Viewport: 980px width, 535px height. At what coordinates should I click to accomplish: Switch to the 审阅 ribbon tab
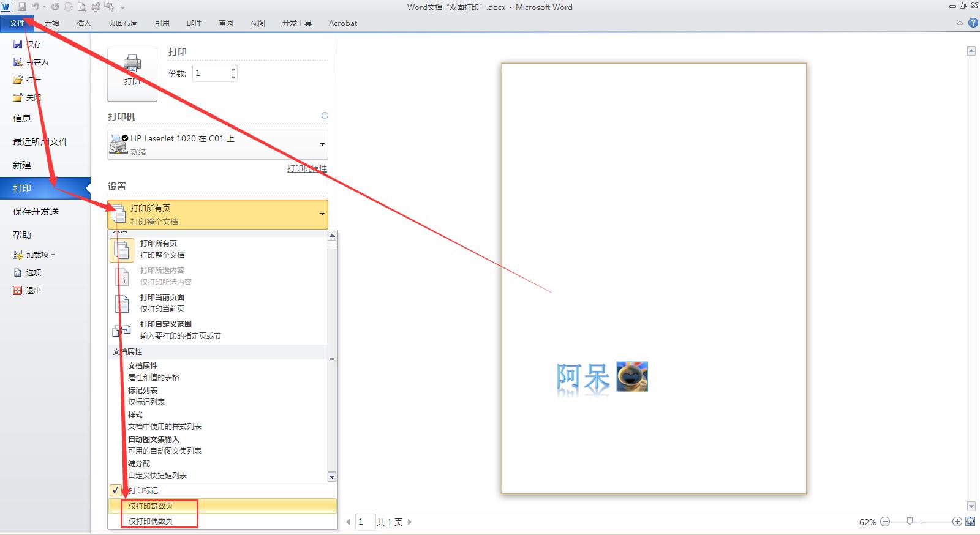coord(225,23)
